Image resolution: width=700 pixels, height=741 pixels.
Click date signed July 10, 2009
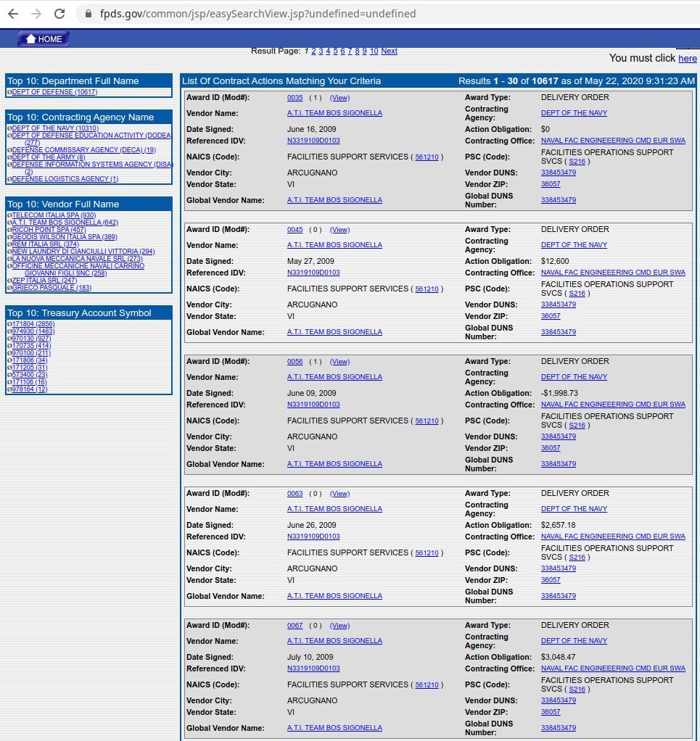pos(310,657)
